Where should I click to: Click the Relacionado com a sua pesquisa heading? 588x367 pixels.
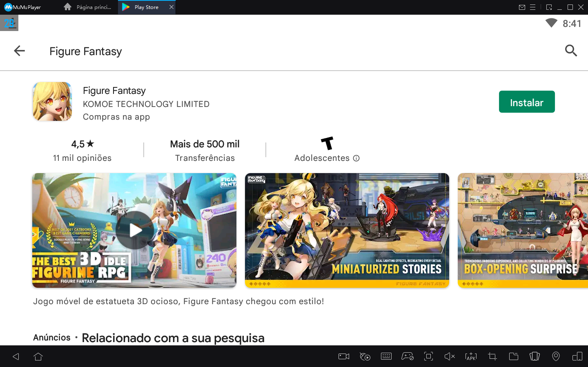tap(173, 338)
